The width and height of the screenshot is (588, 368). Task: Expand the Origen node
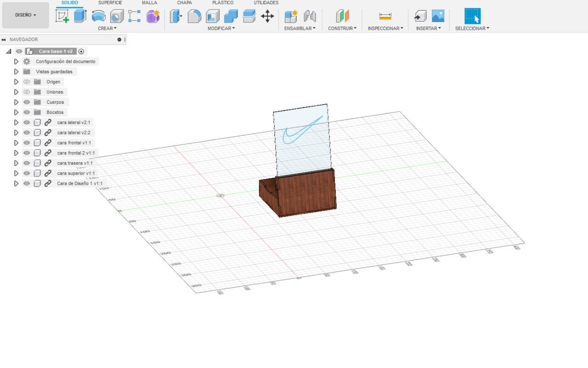(x=16, y=82)
